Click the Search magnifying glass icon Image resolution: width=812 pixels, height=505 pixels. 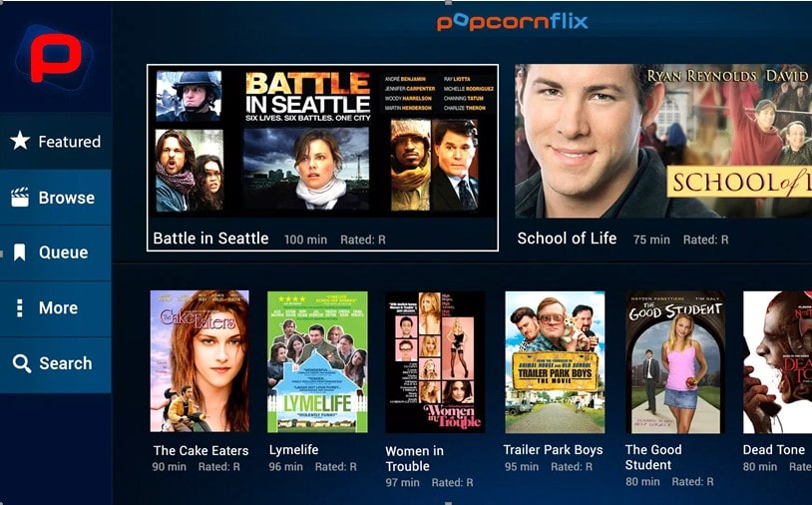(x=21, y=363)
